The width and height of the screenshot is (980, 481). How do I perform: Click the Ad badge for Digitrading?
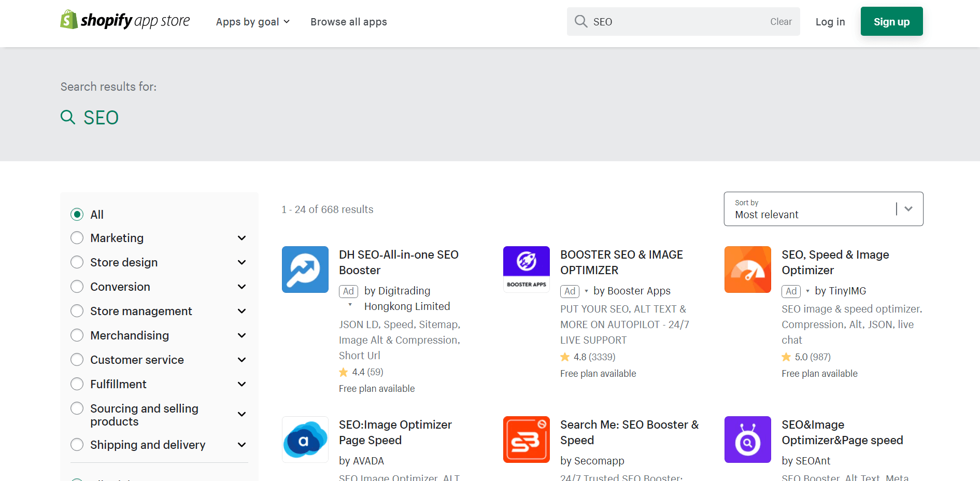(x=348, y=291)
